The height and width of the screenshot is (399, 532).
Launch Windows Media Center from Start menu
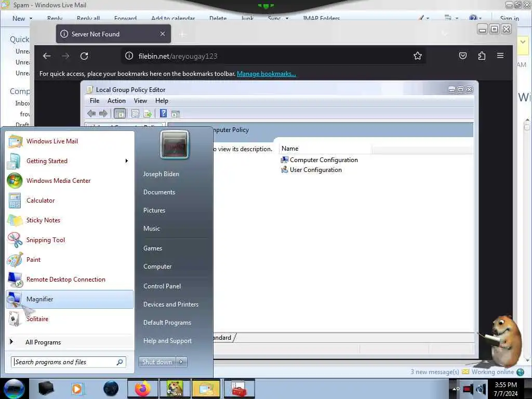70,180
